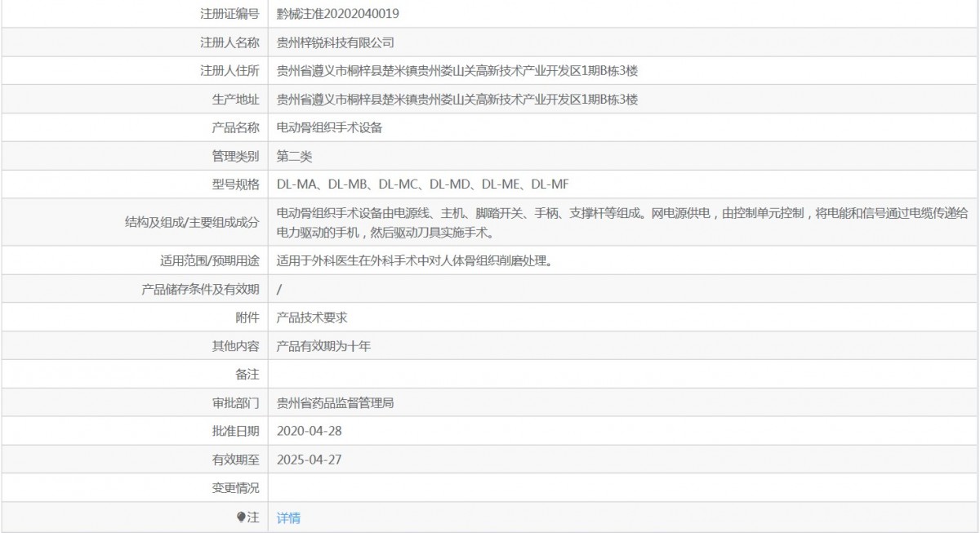Select approving department 贵州省药品监督管理局
Image resolution: width=980 pixels, height=533 pixels.
click(336, 403)
